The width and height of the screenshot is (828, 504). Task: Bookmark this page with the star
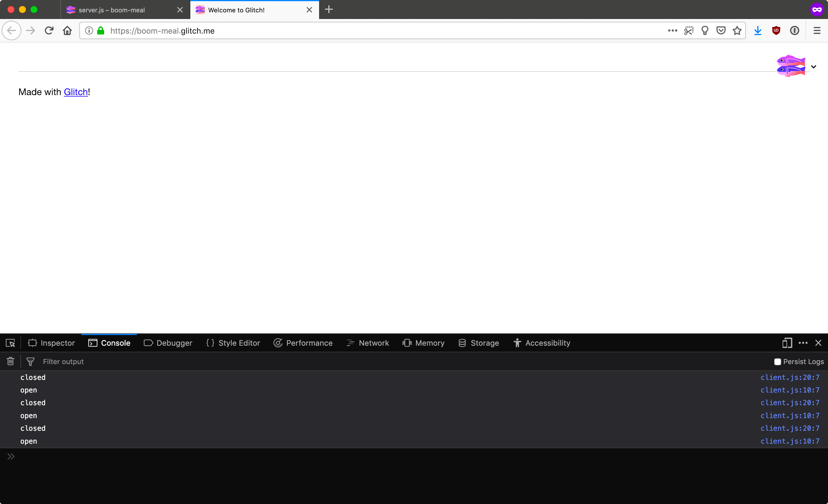pyautogui.click(x=737, y=30)
